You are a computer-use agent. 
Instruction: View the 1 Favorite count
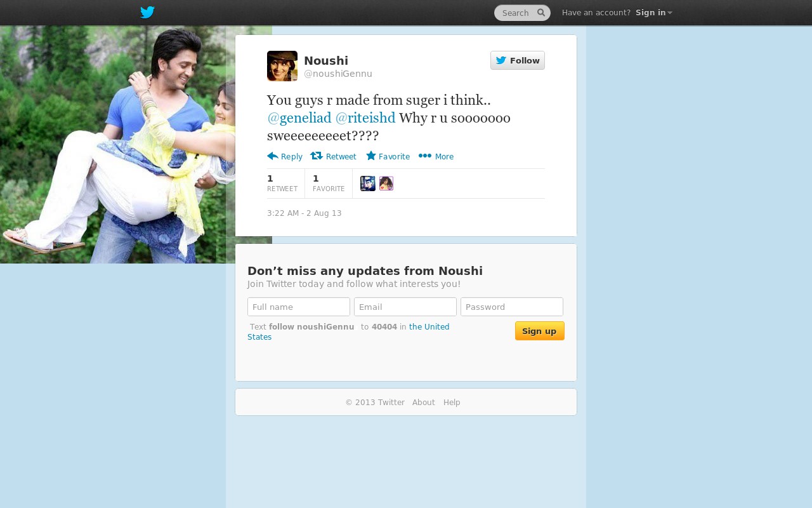coord(329,183)
